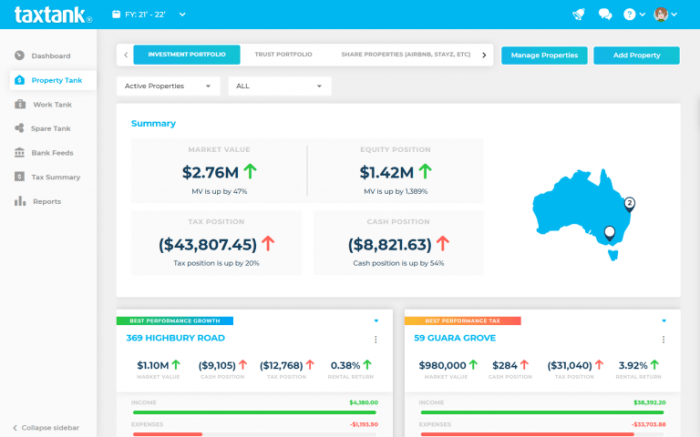
Task: Switch to Share Properties (Airbnb, Stayz) tab
Action: pyautogui.click(x=406, y=54)
